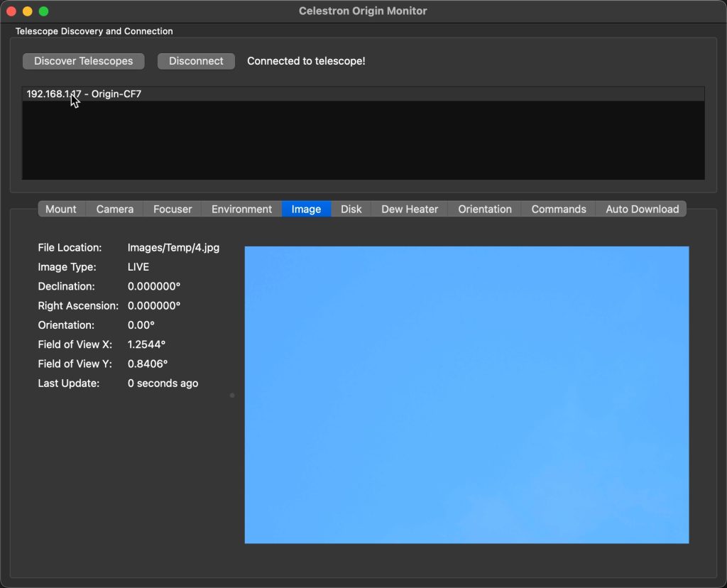Click the Discover Telescopes button
Image resolution: width=727 pixels, height=588 pixels.
(84, 61)
